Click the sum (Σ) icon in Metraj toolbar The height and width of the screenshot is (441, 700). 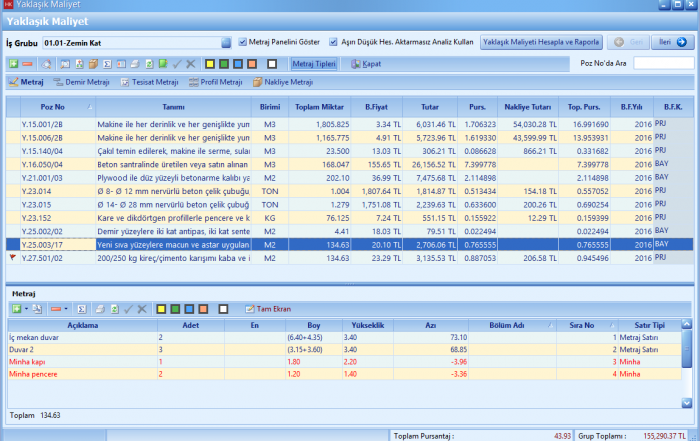tap(84, 309)
